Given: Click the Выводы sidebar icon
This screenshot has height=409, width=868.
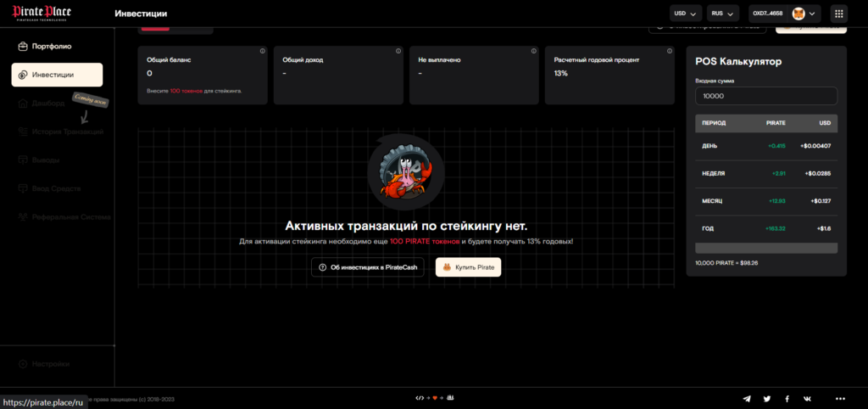Looking at the screenshot, I should [23, 160].
